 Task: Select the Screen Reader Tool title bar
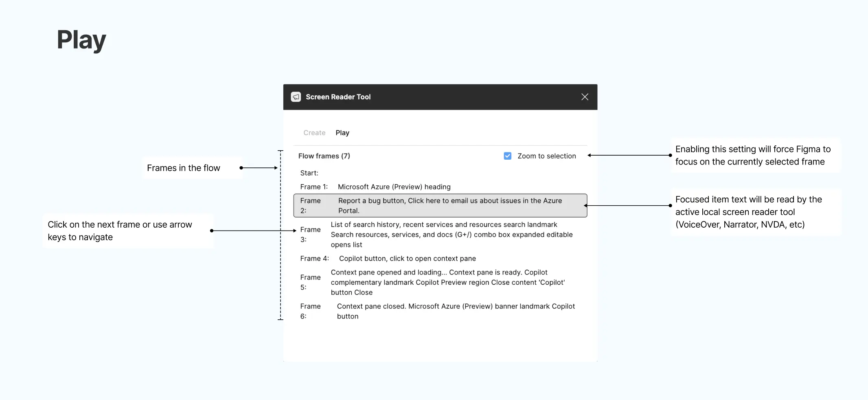(x=407, y=97)
